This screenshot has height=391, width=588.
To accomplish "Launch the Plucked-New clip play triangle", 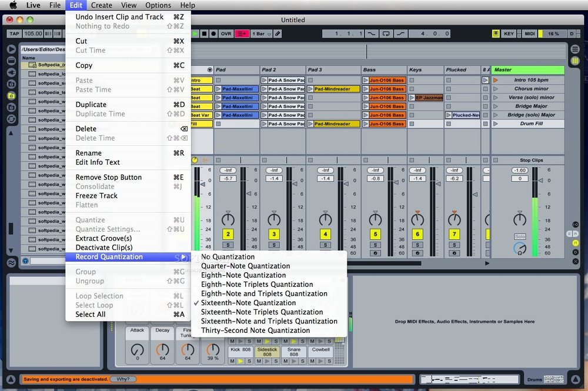I will pyautogui.click(x=449, y=115).
